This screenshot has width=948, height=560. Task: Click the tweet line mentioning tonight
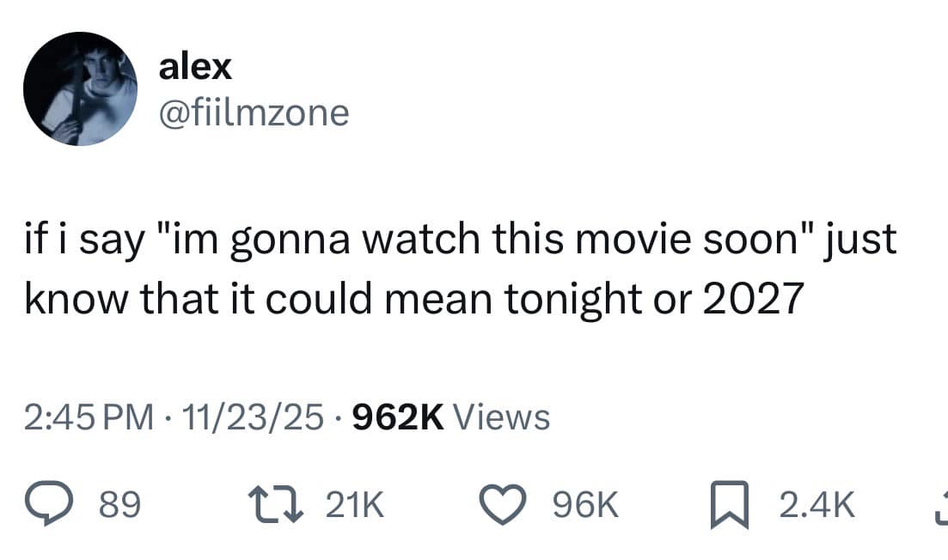(414, 298)
